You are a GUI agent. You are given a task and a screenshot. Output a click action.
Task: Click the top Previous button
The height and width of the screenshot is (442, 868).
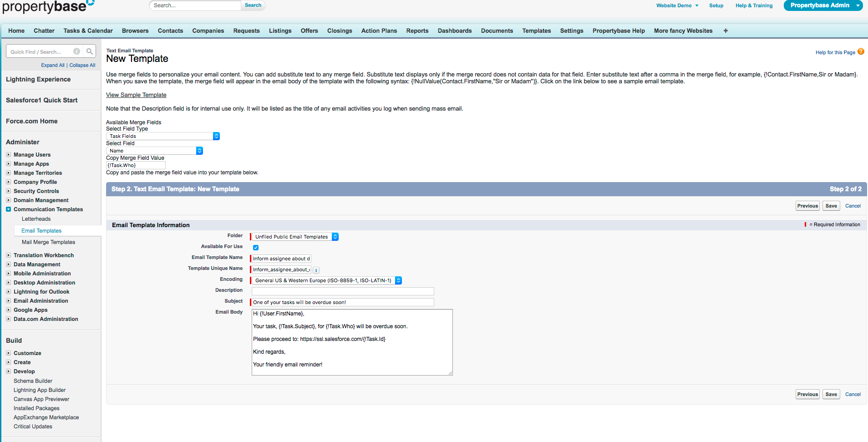tap(807, 206)
